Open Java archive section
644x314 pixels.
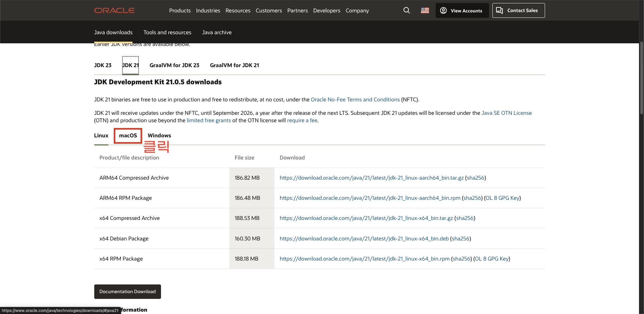(217, 32)
